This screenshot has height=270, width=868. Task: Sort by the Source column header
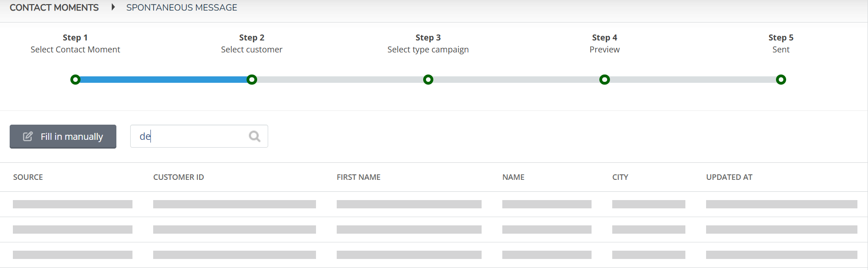tap(28, 177)
